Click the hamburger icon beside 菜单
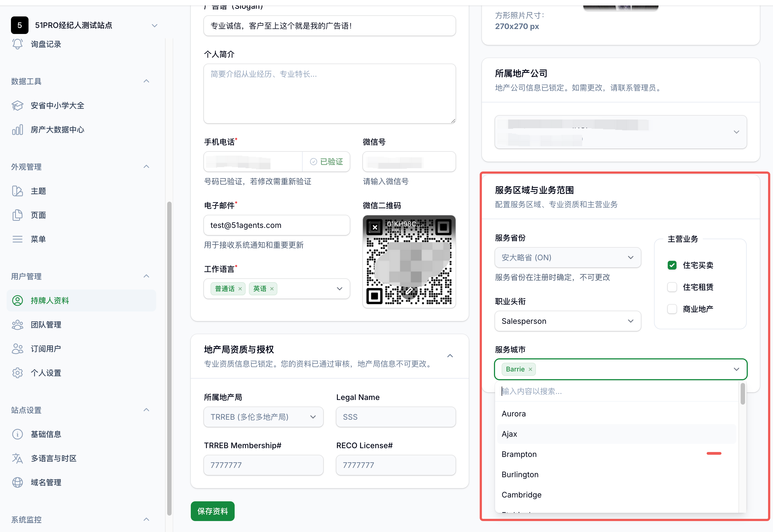 pyautogui.click(x=17, y=239)
